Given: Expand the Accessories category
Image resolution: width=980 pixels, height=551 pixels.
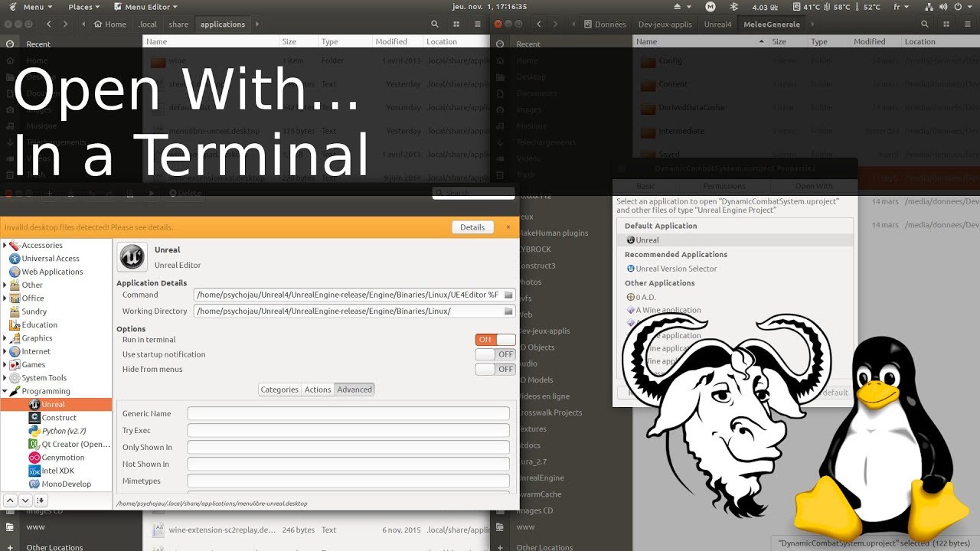Looking at the screenshot, I should pyautogui.click(x=5, y=245).
